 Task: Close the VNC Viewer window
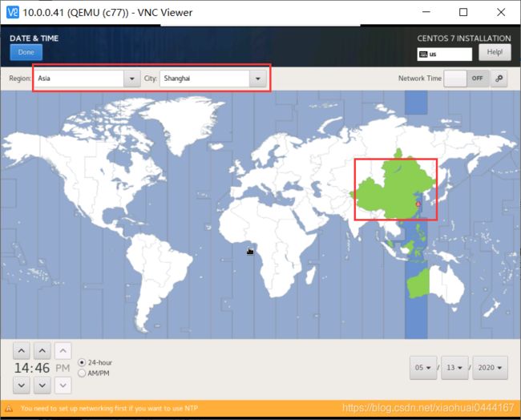pos(501,12)
